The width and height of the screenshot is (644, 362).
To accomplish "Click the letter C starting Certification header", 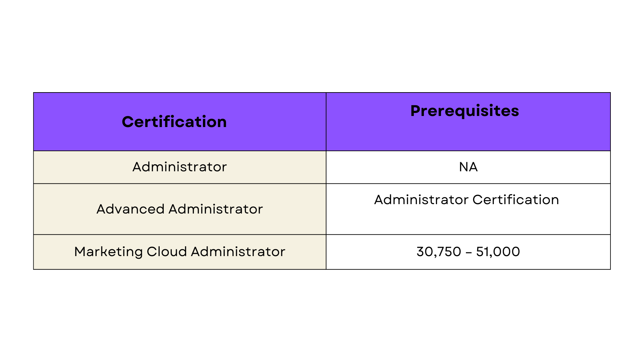I will click(127, 122).
